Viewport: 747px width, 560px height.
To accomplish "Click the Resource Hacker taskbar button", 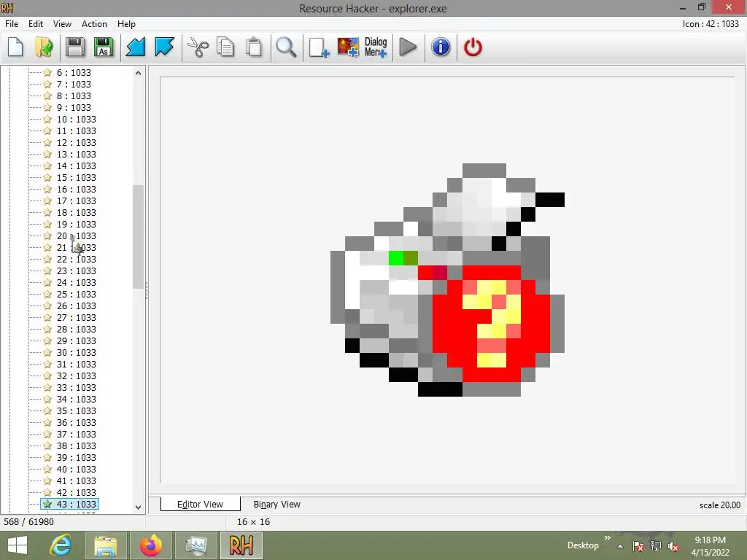I will point(241,545).
